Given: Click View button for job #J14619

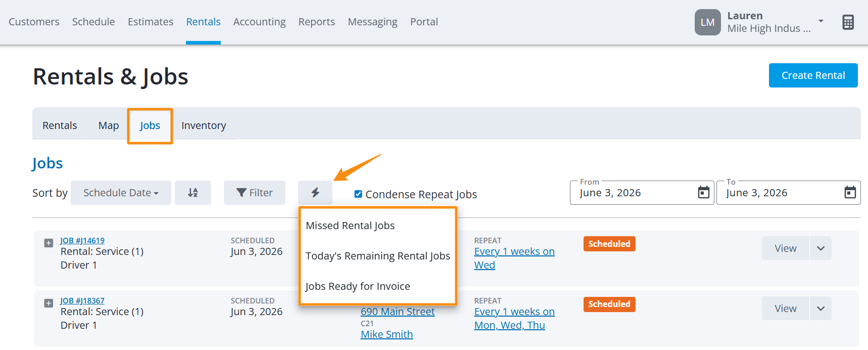Looking at the screenshot, I should (786, 248).
